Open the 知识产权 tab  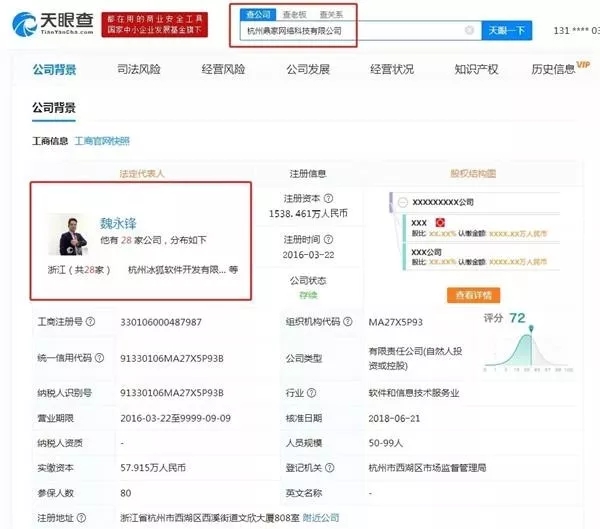(476, 69)
